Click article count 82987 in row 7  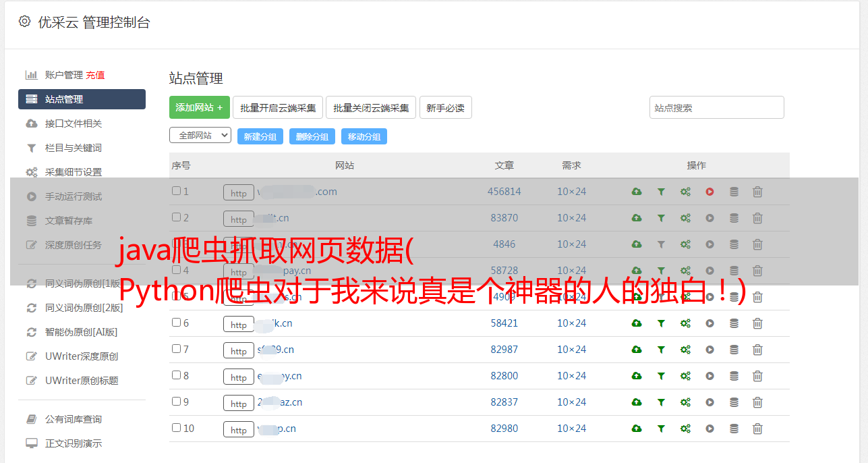pos(504,350)
